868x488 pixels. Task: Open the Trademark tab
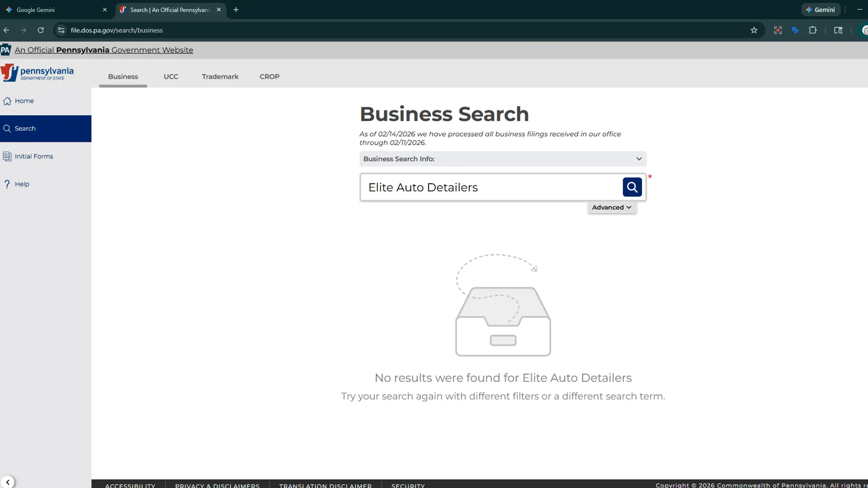(x=220, y=76)
